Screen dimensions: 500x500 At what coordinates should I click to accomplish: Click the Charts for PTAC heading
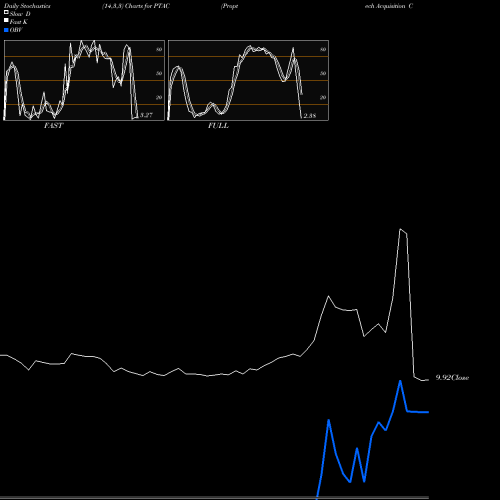coord(147,6)
